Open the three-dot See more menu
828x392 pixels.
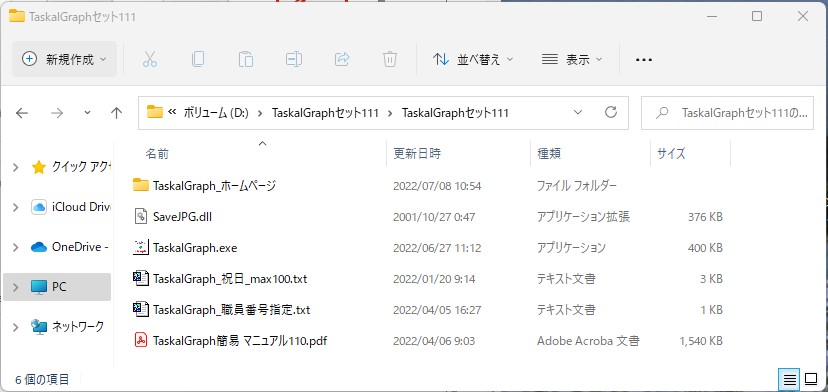click(644, 60)
